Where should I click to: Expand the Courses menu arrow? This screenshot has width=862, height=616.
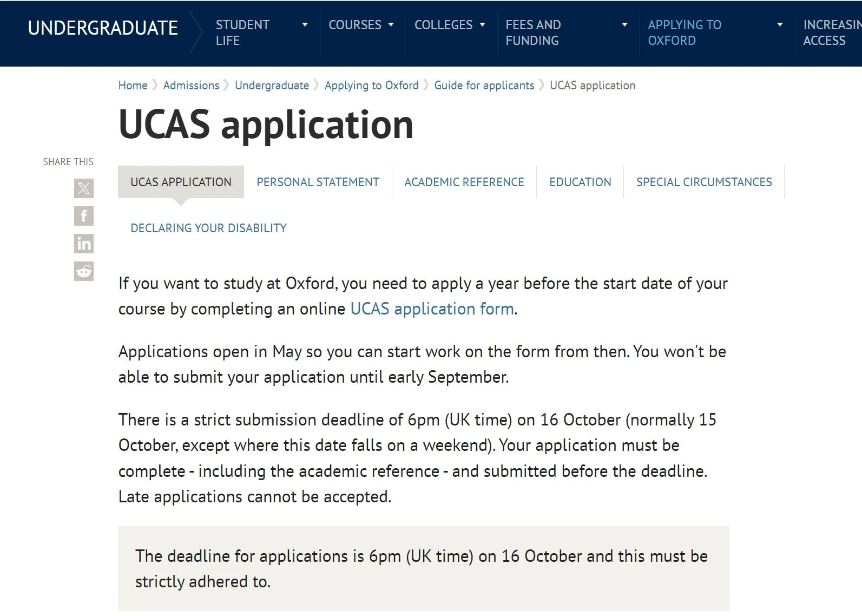point(391,25)
